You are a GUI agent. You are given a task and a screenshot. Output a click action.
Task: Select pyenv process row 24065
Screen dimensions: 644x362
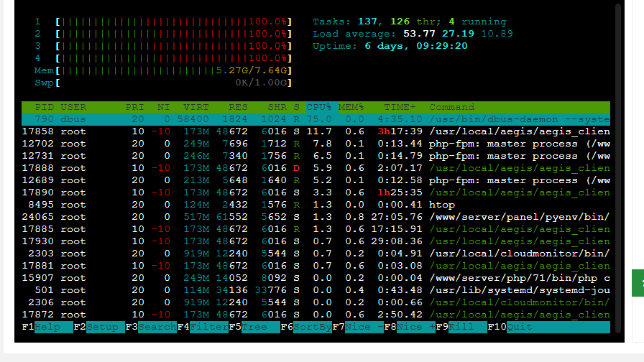316,217
